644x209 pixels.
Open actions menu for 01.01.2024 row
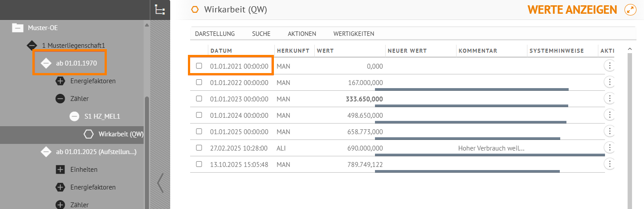click(610, 115)
